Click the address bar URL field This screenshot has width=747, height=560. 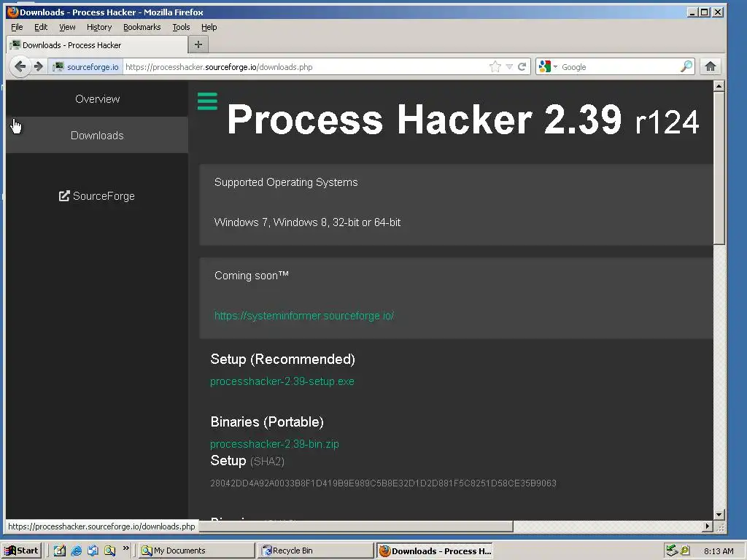click(x=305, y=66)
